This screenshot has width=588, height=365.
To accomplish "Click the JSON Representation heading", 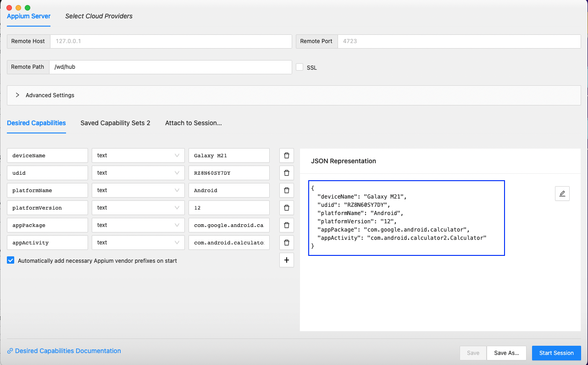I will (x=344, y=161).
